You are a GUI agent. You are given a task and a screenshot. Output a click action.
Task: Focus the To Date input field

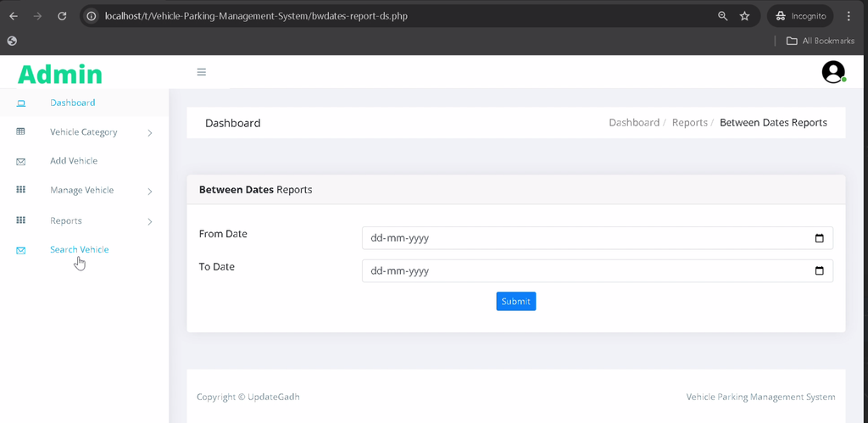(x=598, y=270)
